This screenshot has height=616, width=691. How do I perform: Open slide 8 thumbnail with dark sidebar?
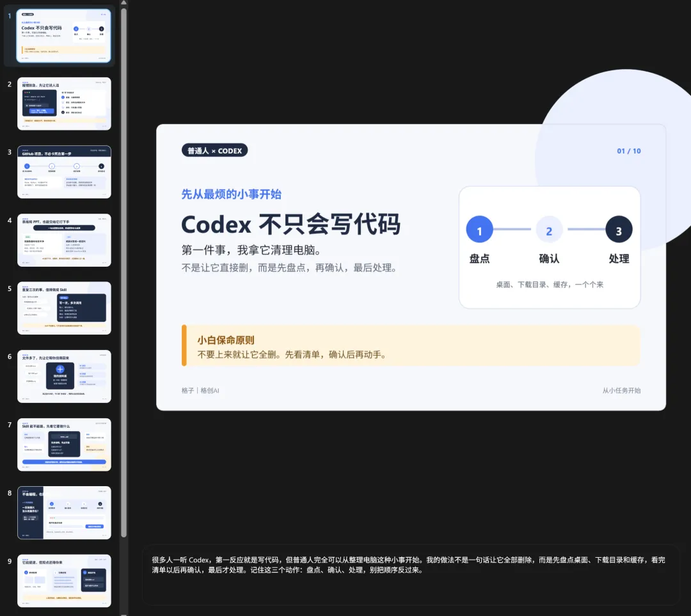click(64, 512)
